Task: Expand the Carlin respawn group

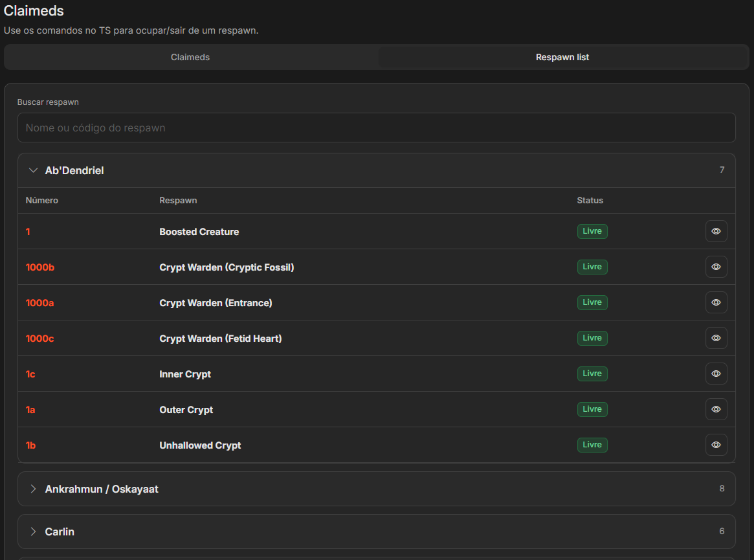Action: tap(377, 532)
